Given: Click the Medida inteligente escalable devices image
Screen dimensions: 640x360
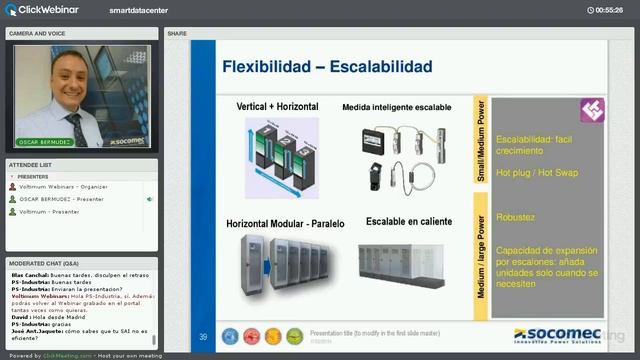Looking at the screenshot, I should point(403,160).
